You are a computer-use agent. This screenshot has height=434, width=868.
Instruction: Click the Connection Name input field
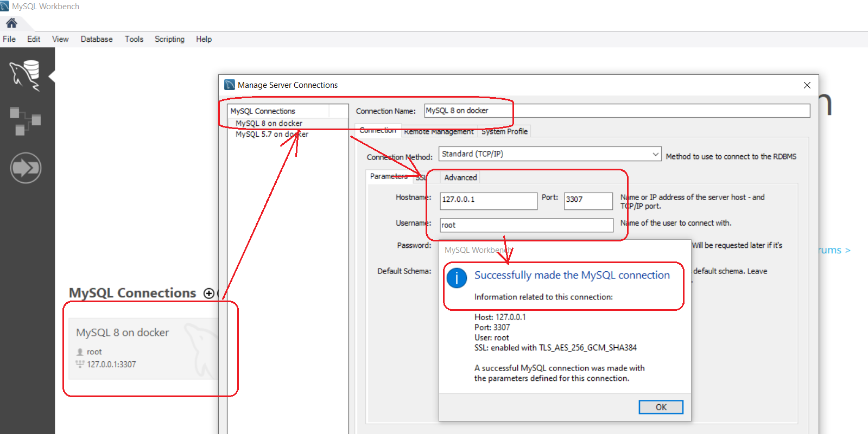617,111
